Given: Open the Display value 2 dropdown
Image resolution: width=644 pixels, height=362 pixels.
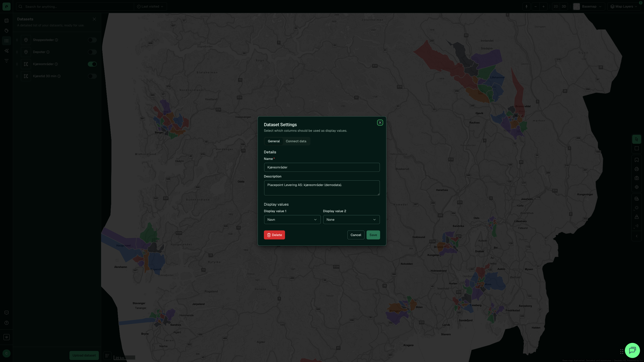Looking at the screenshot, I should 351,220.
